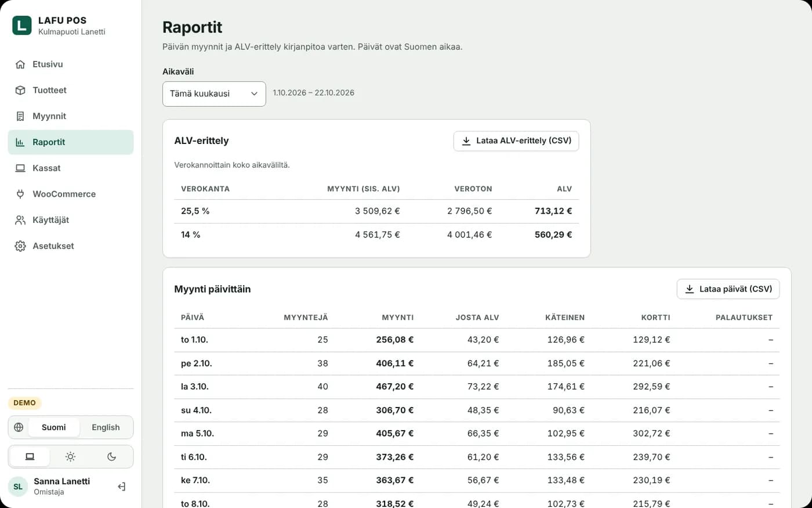Select the system theme laptop option
This screenshot has height=508, width=812.
tap(30, 457)
